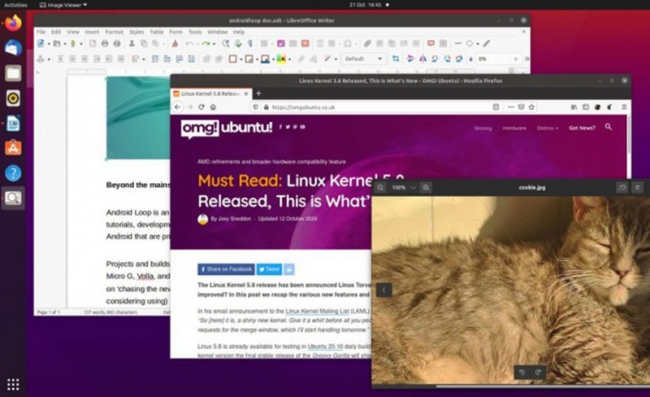Switch to the Linux Kernel 5.8 tab
This screenshot has width=650, height=397.
click(x=211, y=94)
